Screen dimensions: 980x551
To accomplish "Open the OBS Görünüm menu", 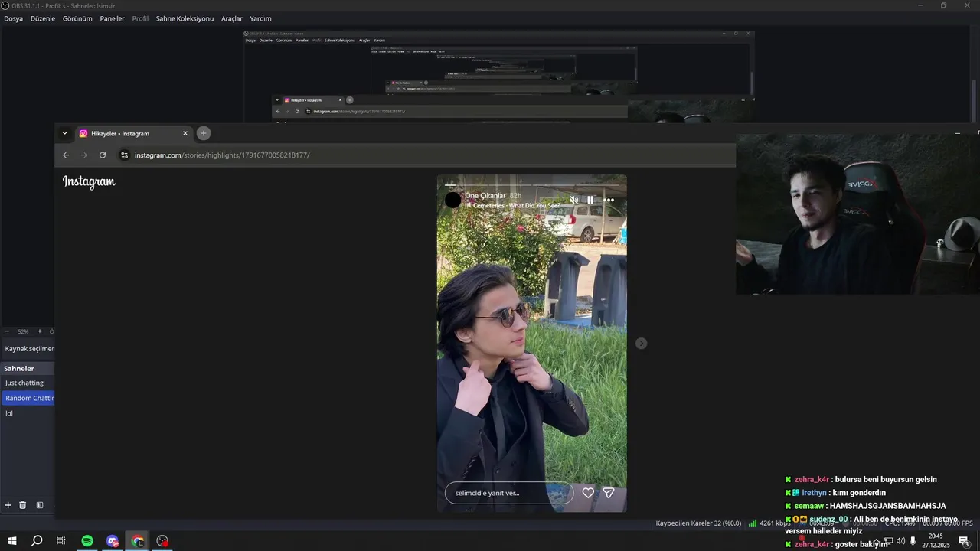I will (x=77, y=18).
